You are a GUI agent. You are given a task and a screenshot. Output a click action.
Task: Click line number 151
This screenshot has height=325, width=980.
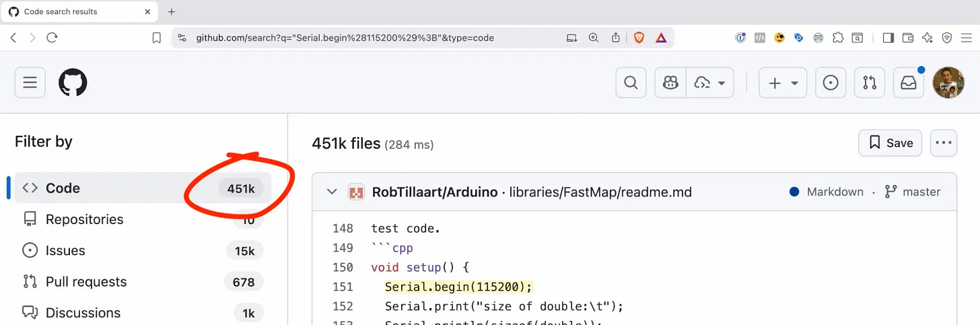343,287
